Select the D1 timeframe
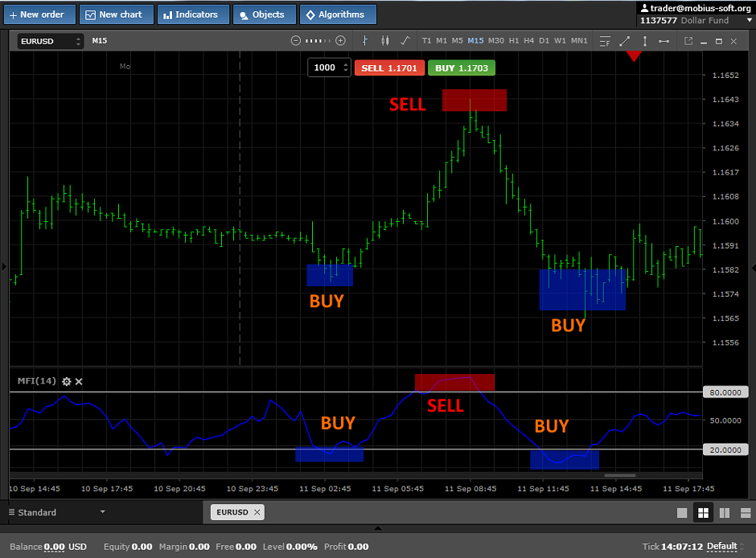 [x=544, y=41]
